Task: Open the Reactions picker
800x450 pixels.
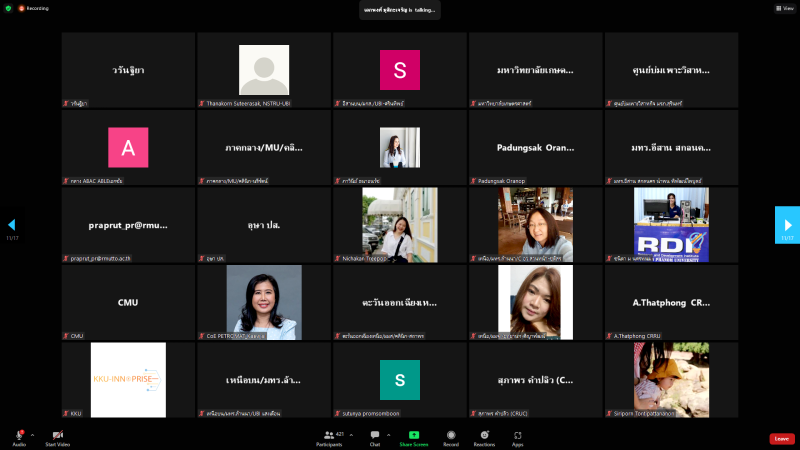Action: coord(485,435)
